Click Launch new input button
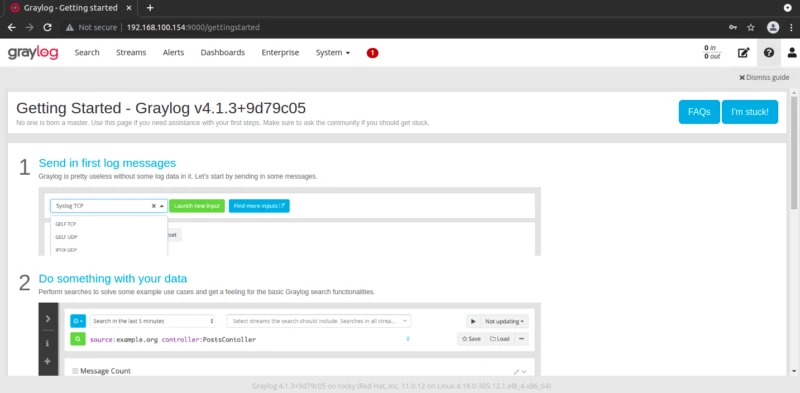The image size is (800, 393). 197,206
